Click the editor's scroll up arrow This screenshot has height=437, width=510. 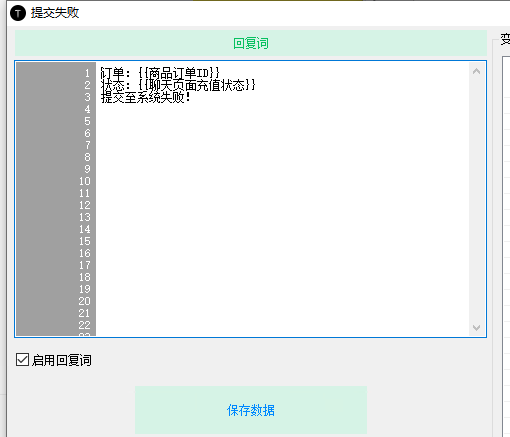[476, 71]
